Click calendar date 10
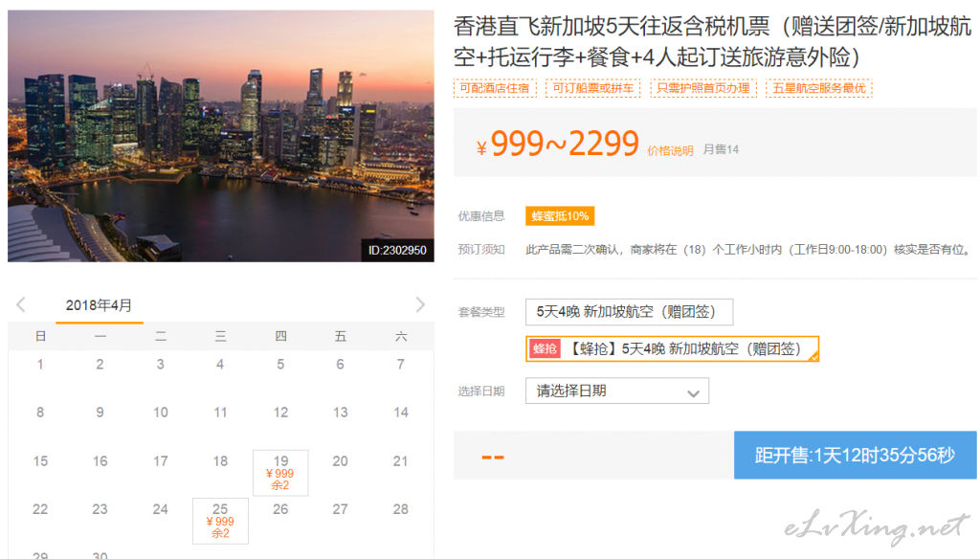980x559 pixels. click(161, 413)
